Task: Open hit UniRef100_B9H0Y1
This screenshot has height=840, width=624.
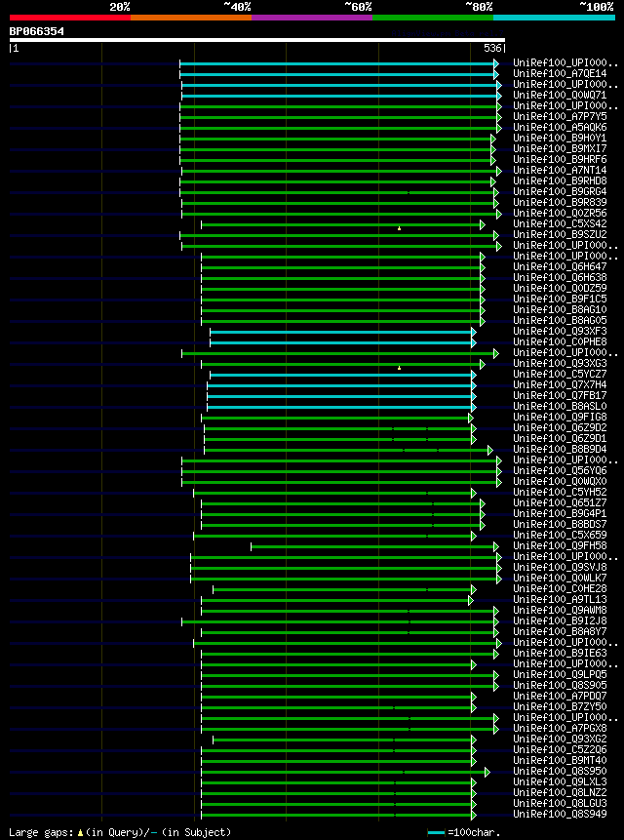Action: (560, 139)
